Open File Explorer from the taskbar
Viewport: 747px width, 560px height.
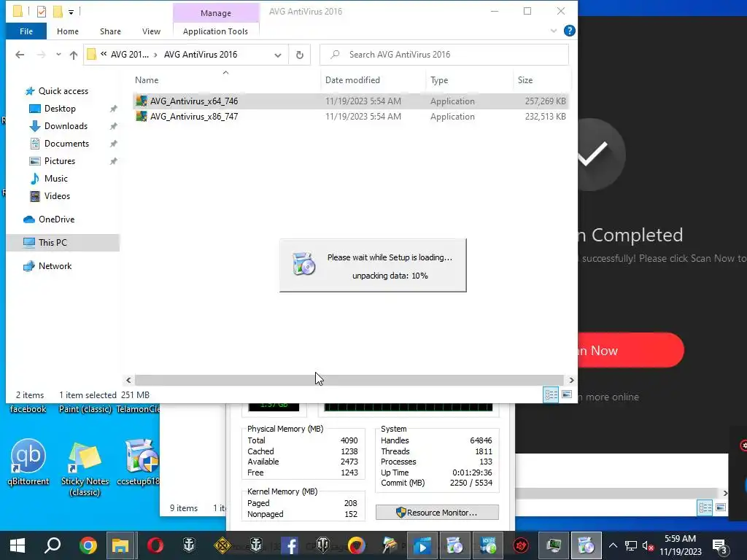pyautogui.click(x=121, y=545)
